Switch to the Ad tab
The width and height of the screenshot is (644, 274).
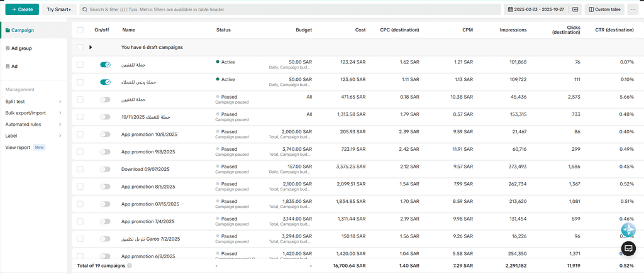pyautogui.click(x=14, y=66)
